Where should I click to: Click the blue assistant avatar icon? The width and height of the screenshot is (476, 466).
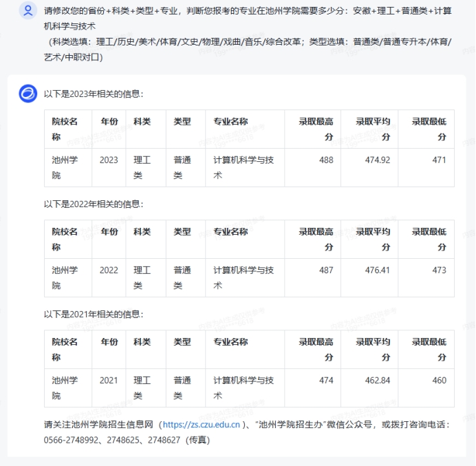click(28, 94)
